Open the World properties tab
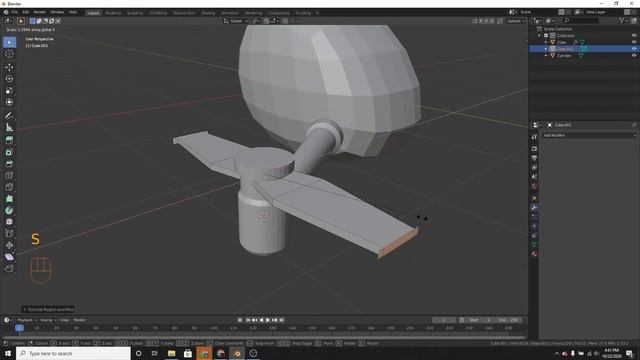This screenshot has width=640, height=360. (x=534, y=186)
